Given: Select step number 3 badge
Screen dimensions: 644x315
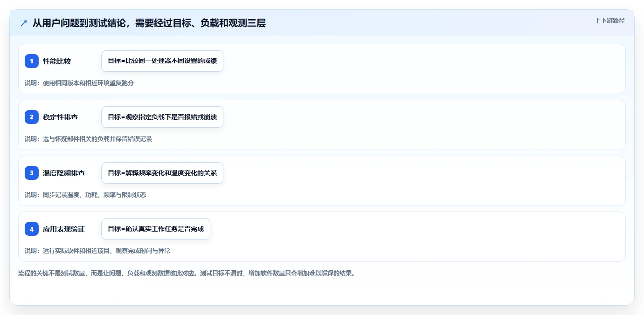Looking at the screenshot, I should coord(32,173).
